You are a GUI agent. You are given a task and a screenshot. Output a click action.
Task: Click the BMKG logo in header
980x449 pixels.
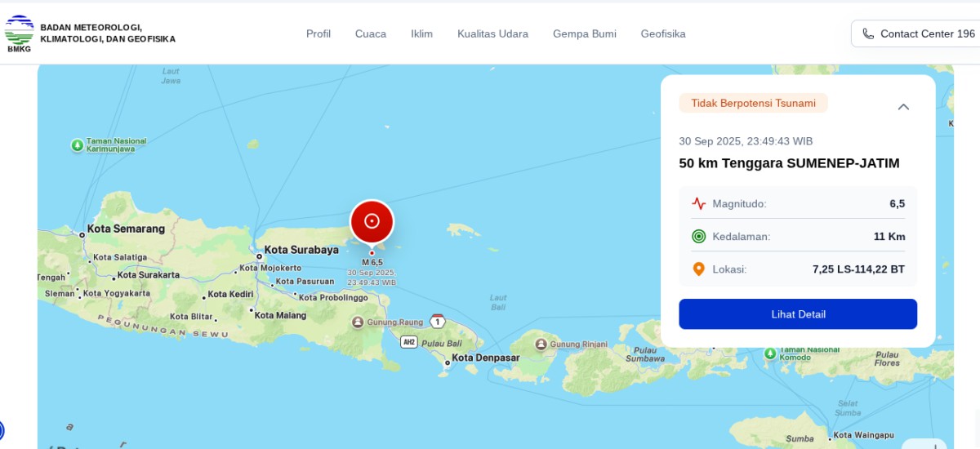click(x=20, y=33)
